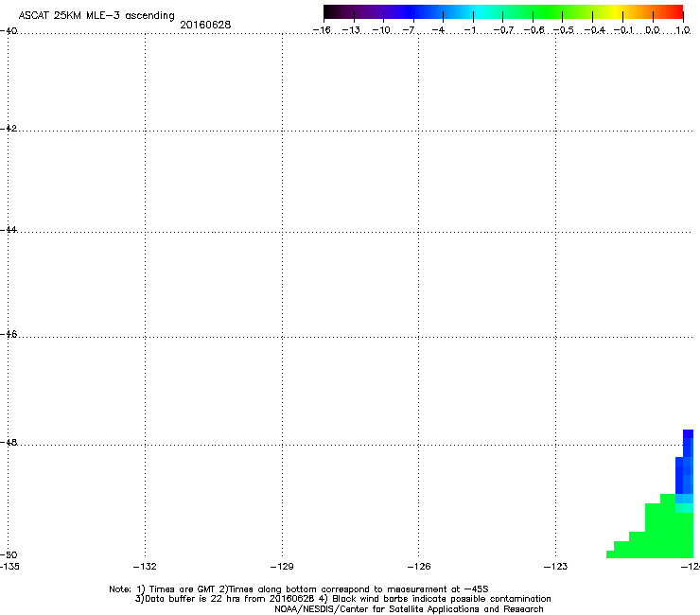Click the colorbar label -0.7
700x615 pixels.
(503, 30)
